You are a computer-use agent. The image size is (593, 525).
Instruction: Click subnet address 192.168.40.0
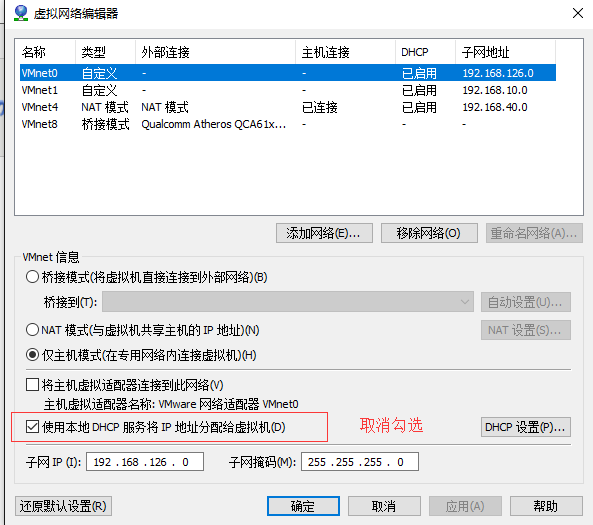495,107
